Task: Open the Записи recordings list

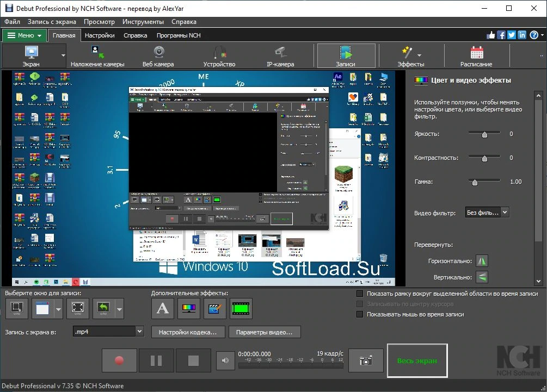Action: tap(346, 56)
